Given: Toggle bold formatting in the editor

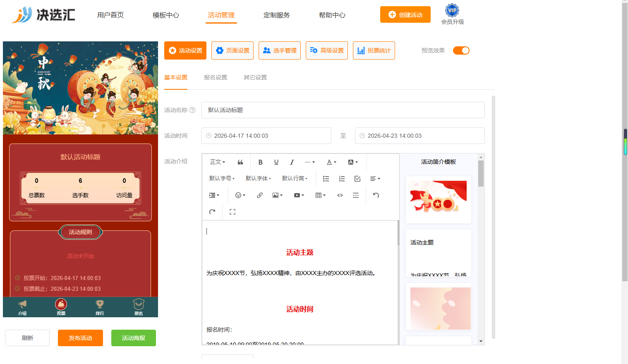Looking at the screenshot, I should [x=260, y=162].
